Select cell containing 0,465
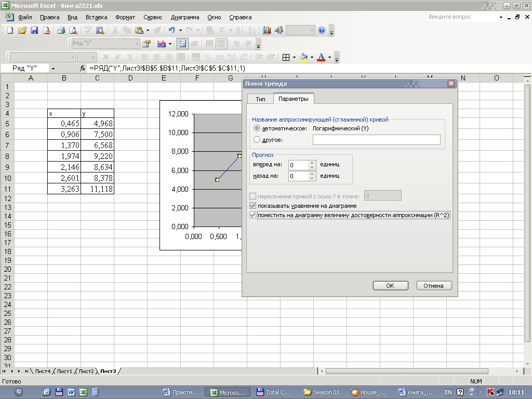 64,123
